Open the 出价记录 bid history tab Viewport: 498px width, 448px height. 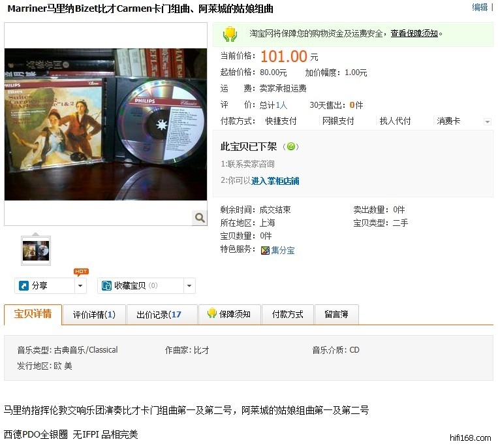[x=162, y=315]
